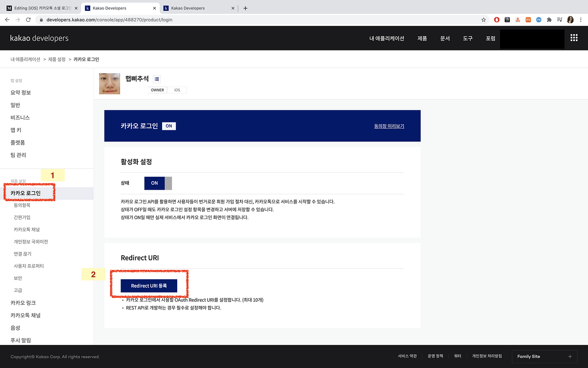The width and height of the screenshot is (588, 368).
Task: Click 내 애플리케이션 in the breadcrumb
Action: (x=25, y=59)
